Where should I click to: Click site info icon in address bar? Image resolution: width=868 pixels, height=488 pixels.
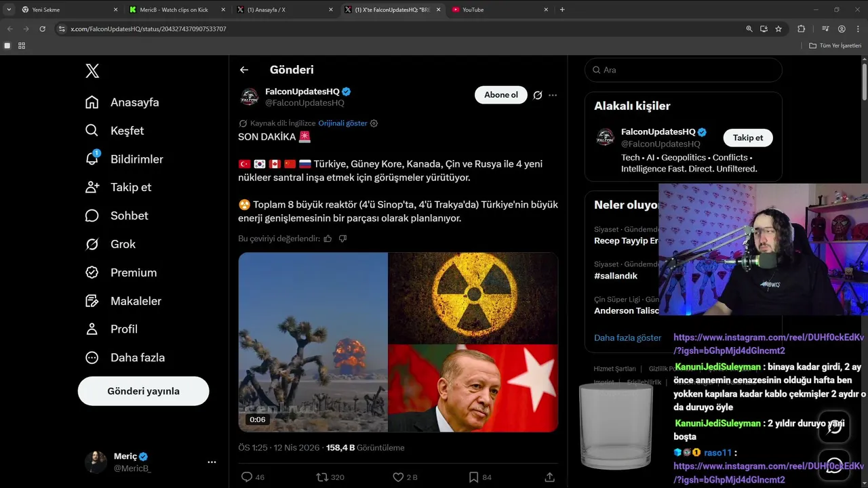tap(62, 29)
